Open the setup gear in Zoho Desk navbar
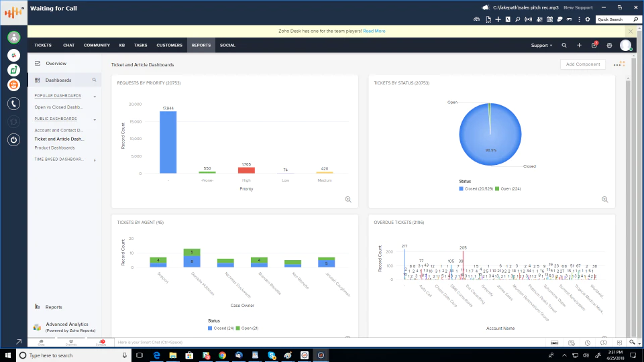 (x=610, y=46)
